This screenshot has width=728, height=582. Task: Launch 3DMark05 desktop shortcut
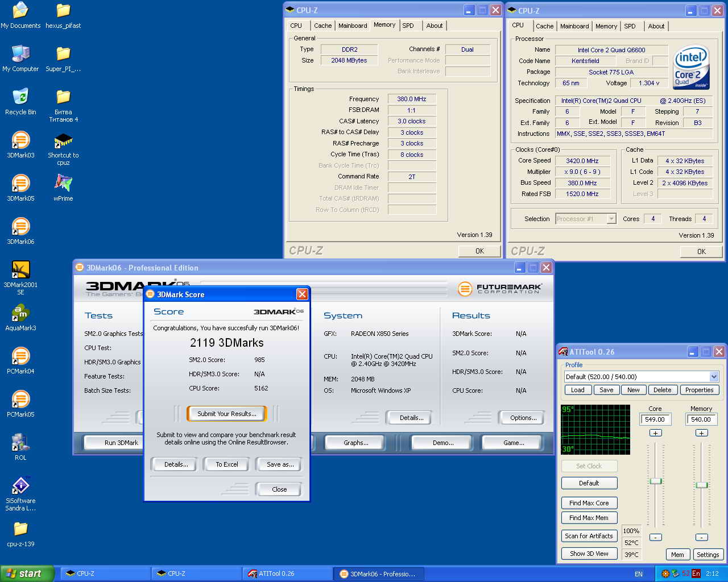(x=20, y=188)
